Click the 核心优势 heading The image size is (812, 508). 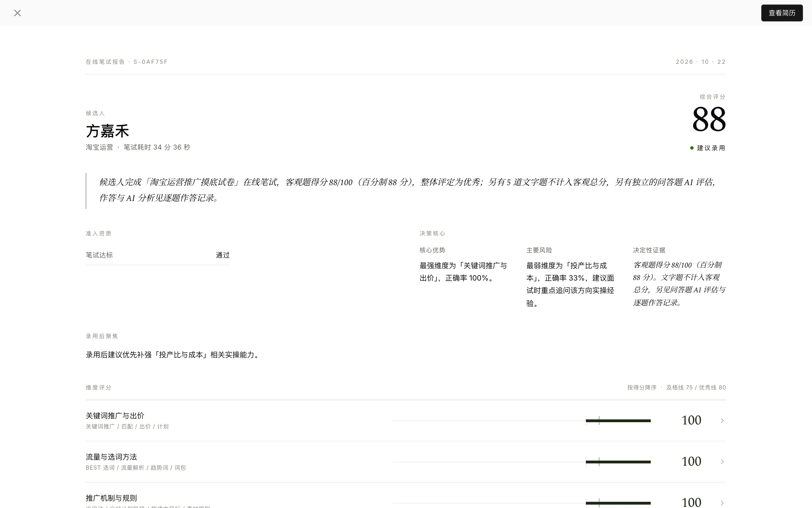click(x=432, y=250)
